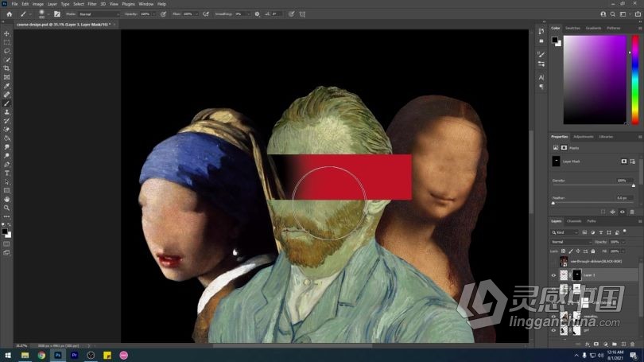Select the Spot Healing Brush tool
This screenshot has height=362, width=644.
click(6, 95)
